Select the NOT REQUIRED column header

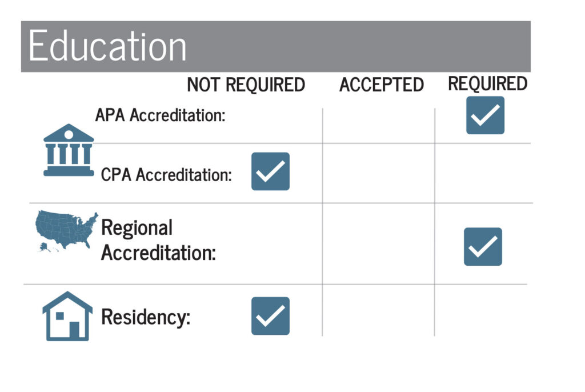pos(246,85)
